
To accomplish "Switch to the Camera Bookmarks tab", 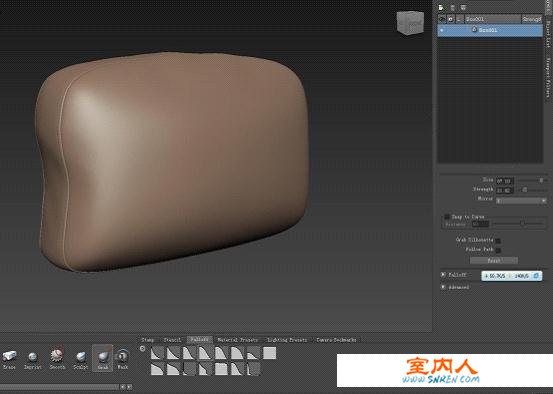I will pos(336,340).
